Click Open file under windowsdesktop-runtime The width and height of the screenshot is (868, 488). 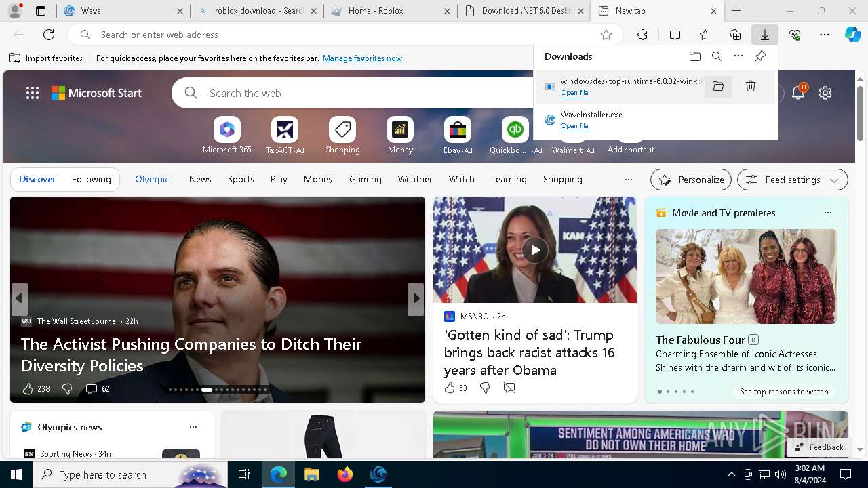tap(574, 93)
